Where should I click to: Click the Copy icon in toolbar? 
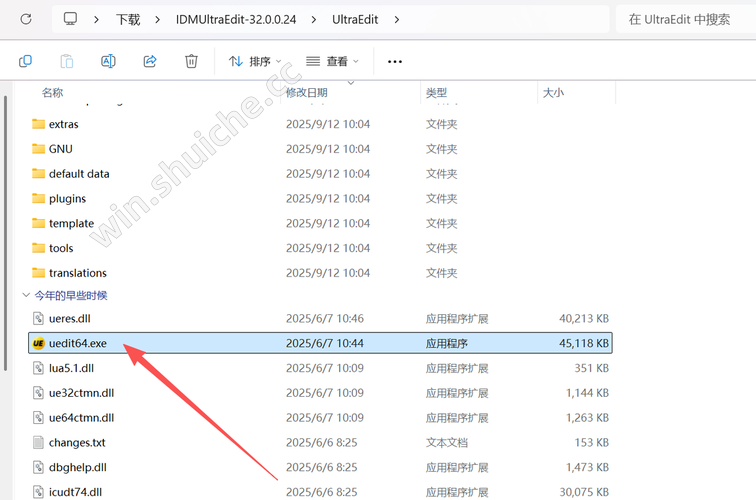pos(25,61)
